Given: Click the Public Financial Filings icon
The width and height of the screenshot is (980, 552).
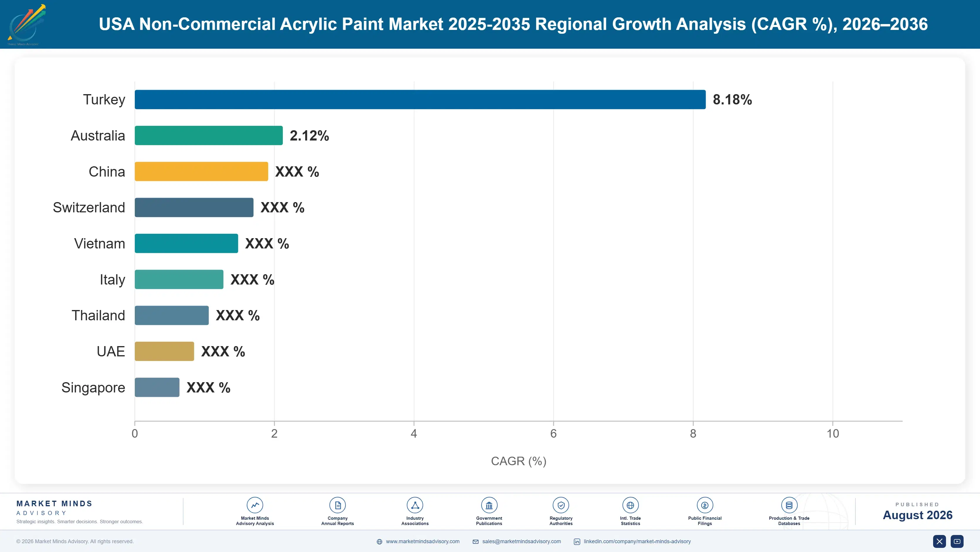Looking at the screenshot, I should (705, 505).
